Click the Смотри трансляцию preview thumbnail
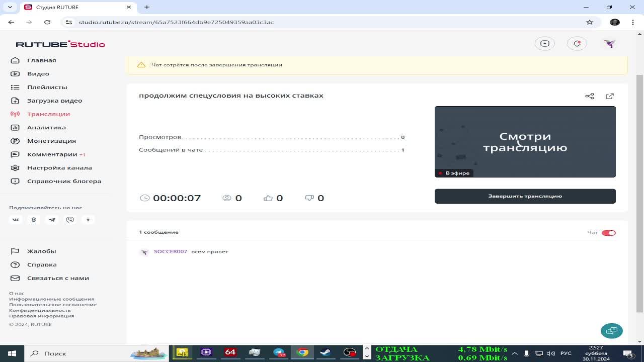The height and width of the screenshot is (362, 644). [525, 142]
